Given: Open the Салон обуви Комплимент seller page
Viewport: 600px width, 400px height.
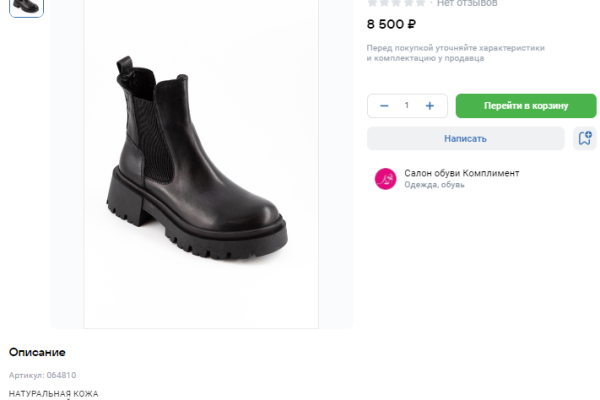Looking at the screenshot, I should point(461,173).
